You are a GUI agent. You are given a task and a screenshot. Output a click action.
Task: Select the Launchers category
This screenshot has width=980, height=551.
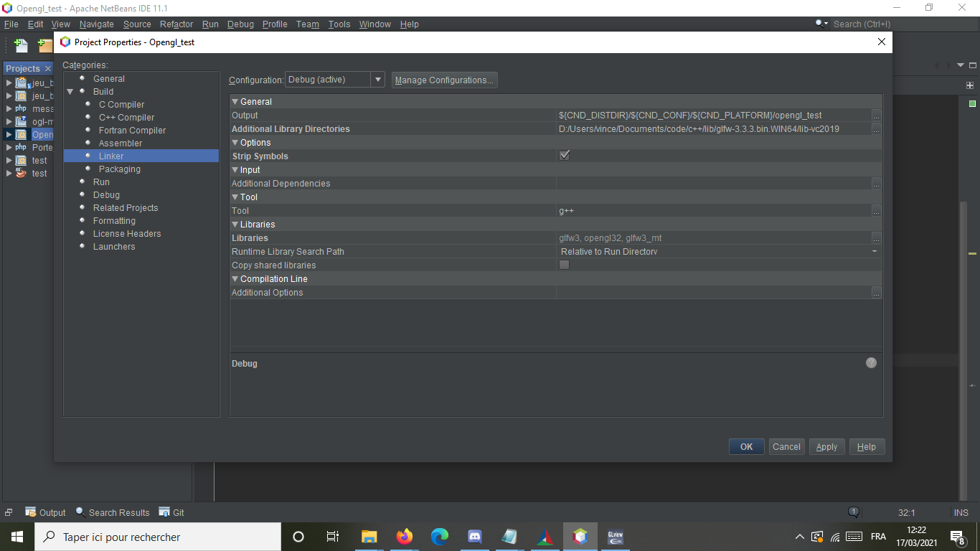pos(114,247)
